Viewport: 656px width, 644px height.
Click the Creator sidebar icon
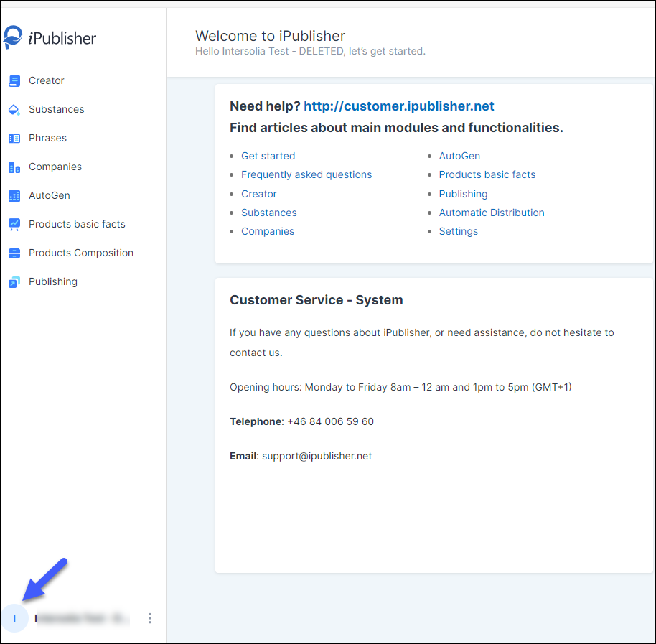[x=14, y=80]
